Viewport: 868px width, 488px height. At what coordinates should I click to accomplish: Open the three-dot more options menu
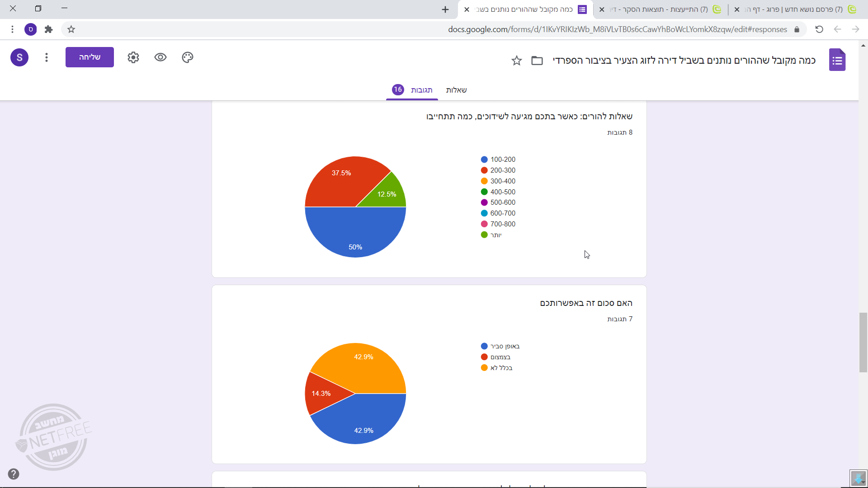click(x=47, y=57)
